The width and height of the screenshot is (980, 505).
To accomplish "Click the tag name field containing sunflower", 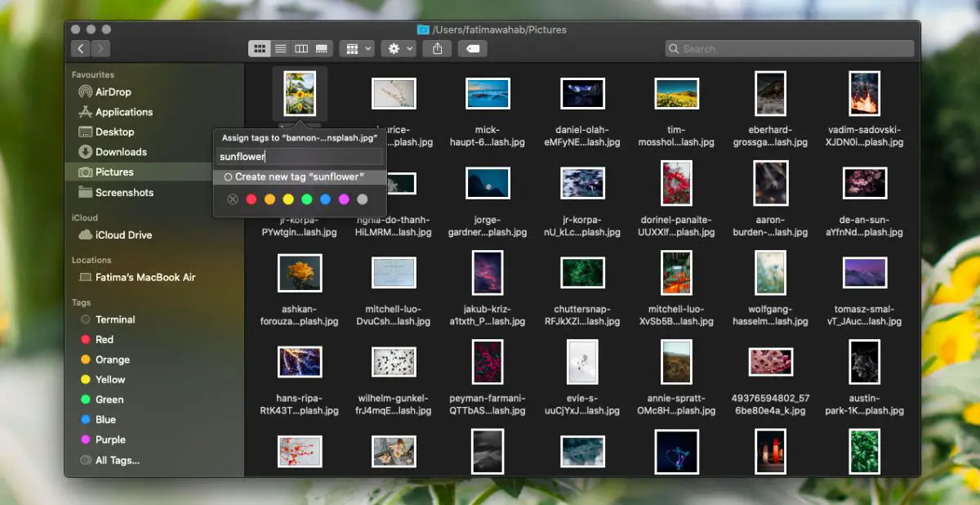I will pos(300,157).
